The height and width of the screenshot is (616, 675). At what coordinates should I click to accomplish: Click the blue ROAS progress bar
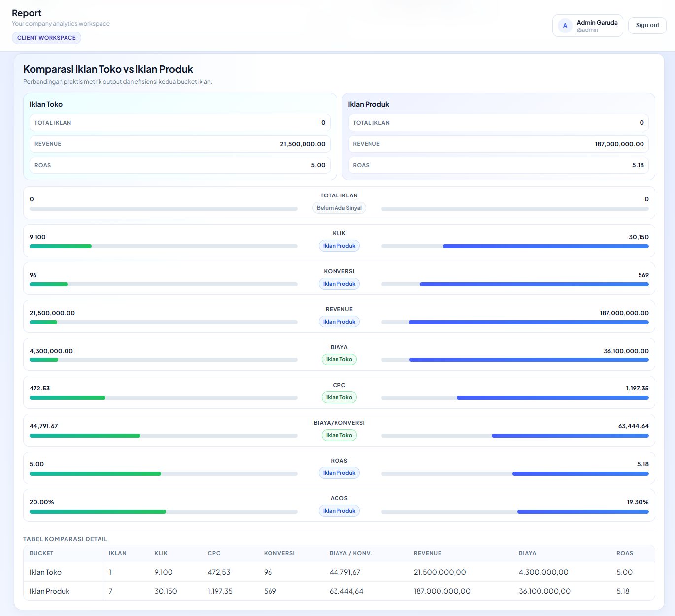click(x=581, y=473)
